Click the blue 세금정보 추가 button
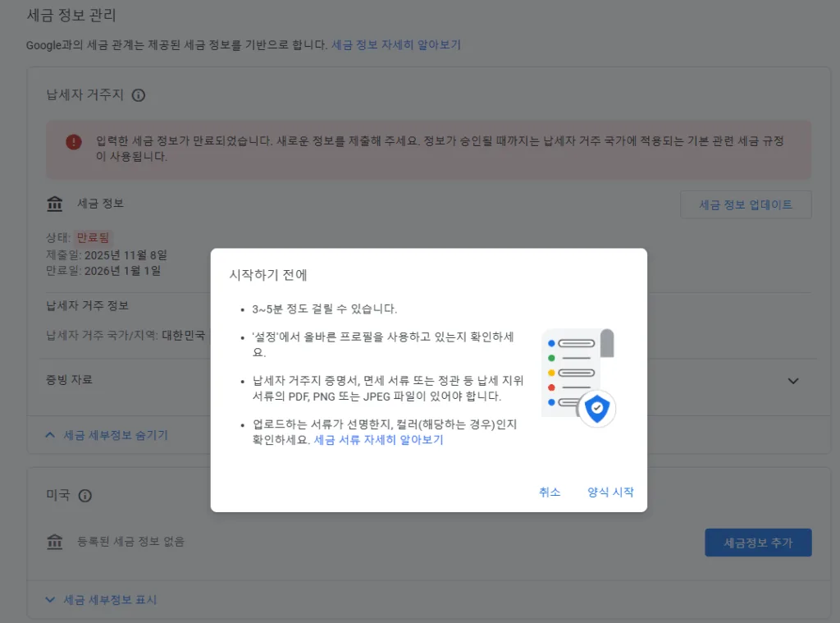The height and width of the screenshot is (623, 840). (x=758, y=543)
